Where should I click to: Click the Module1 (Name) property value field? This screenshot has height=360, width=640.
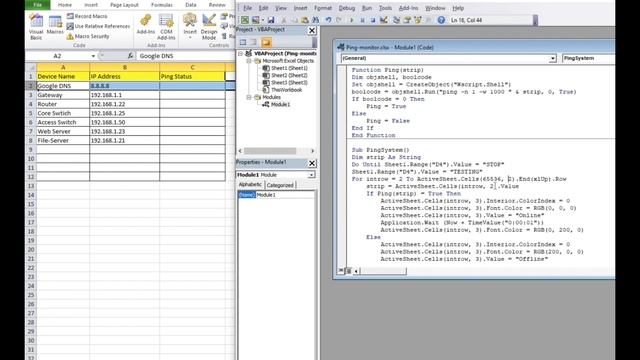coord(285,195)
